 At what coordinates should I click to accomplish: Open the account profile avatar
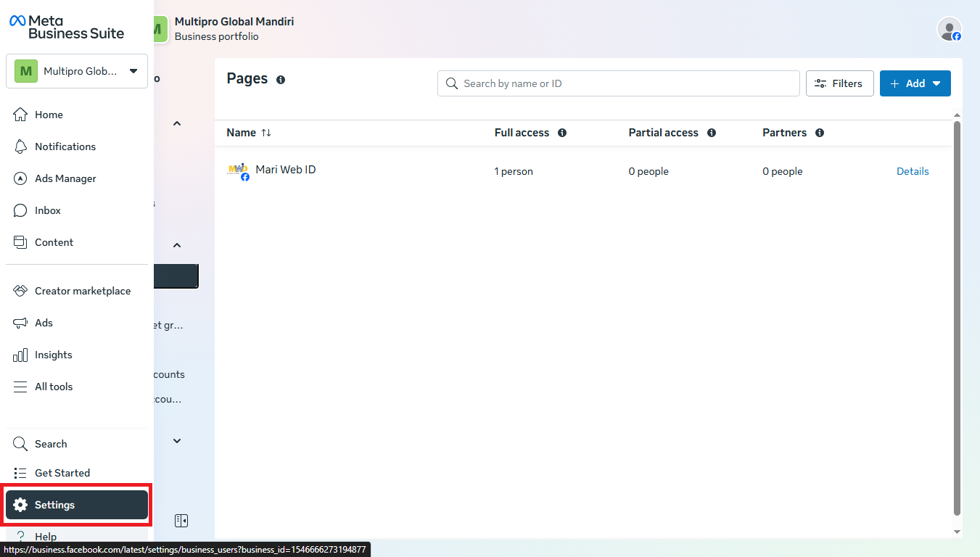[949, 29]
